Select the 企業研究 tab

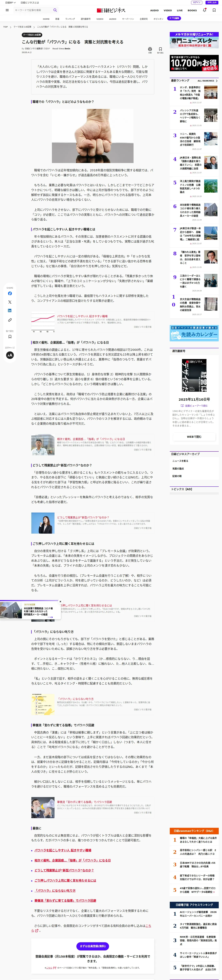click(x=144, y=19)
